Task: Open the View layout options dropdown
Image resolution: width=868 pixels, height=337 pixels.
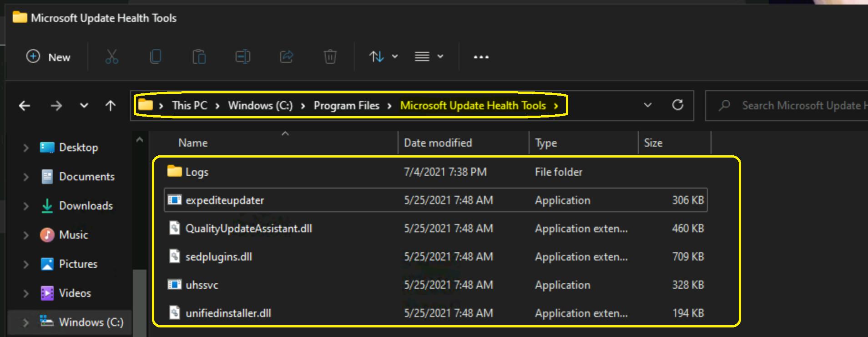Action: 429,57
